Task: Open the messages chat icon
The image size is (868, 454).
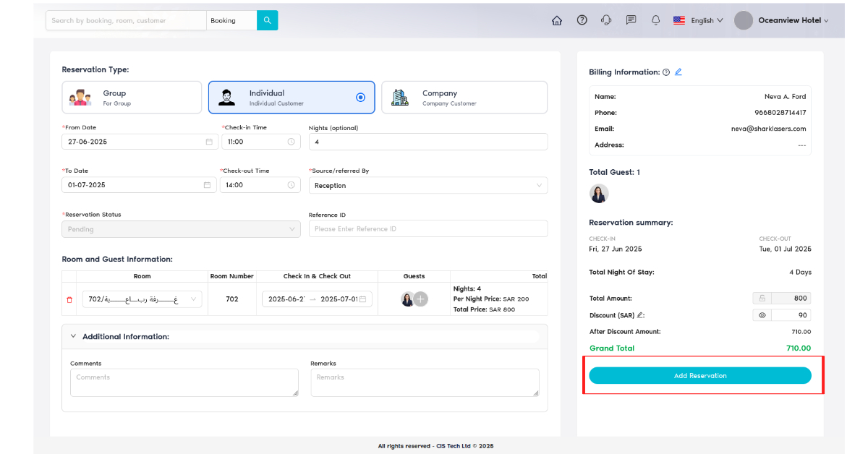Action: pyautogui.click(x=631, y=20)
